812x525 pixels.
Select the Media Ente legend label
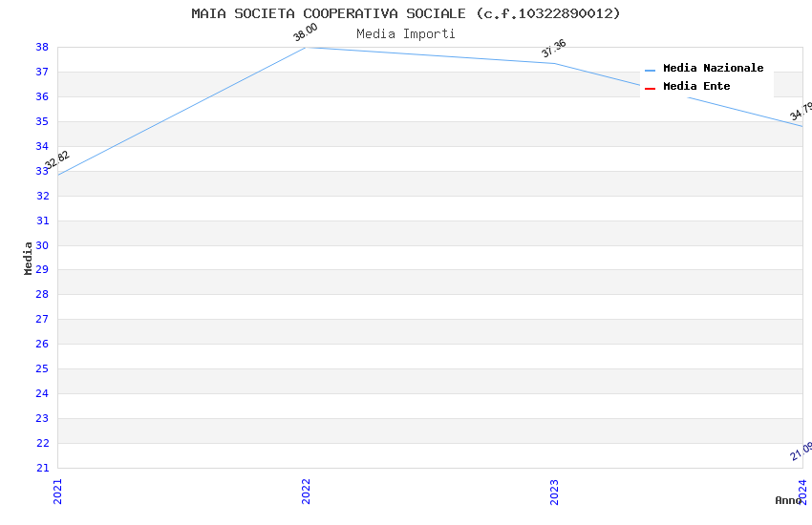pos(696,86)
